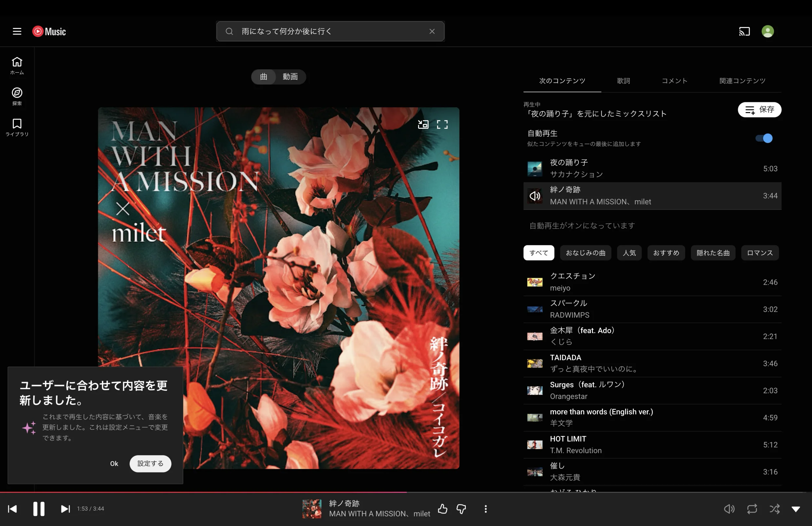Click the サカナクション artist name
Screen dimensions: 812x526
point(576,175)
